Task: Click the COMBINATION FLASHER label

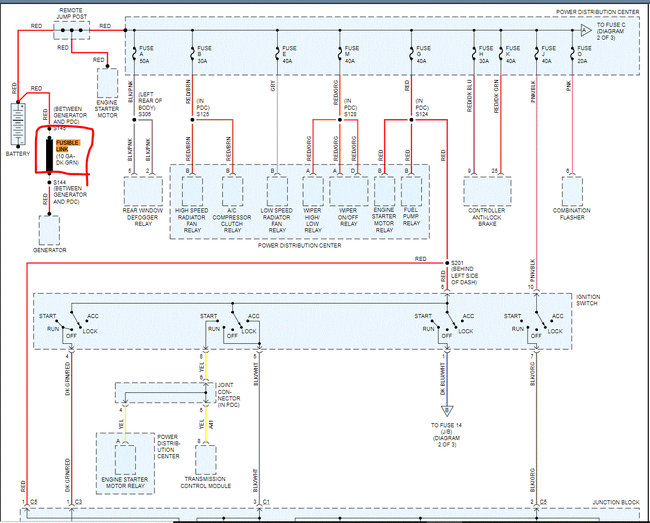Action: [571, 213]
